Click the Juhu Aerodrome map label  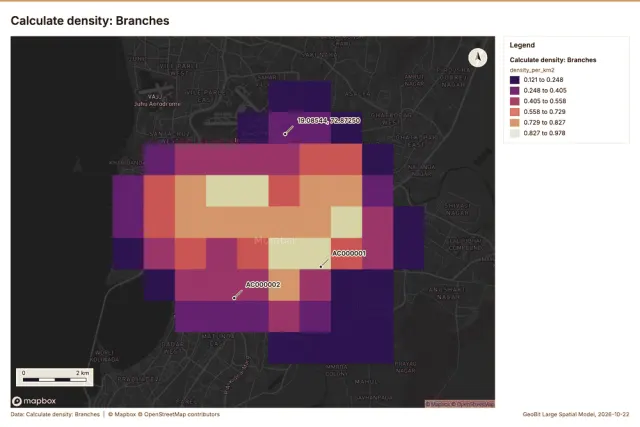(x=157, y=104)
